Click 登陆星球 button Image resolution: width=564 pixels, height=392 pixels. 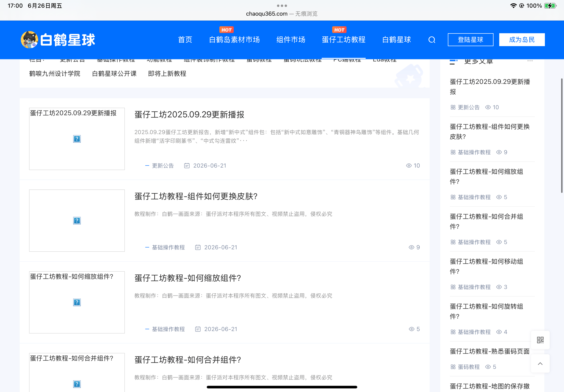(471, 39)
